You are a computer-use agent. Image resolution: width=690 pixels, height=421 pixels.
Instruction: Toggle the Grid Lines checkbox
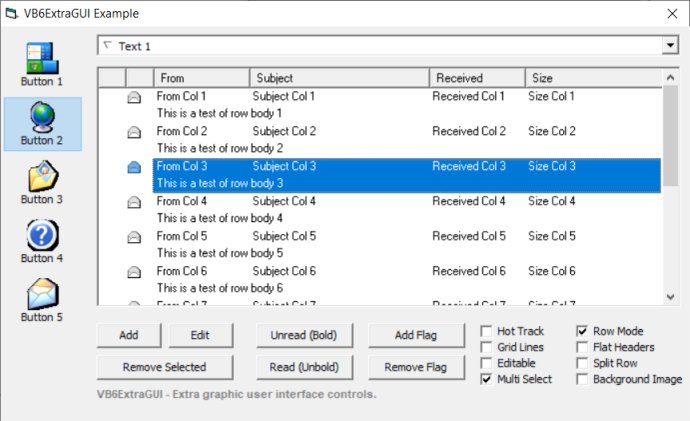pyautogui.click(x=486, y=347)
